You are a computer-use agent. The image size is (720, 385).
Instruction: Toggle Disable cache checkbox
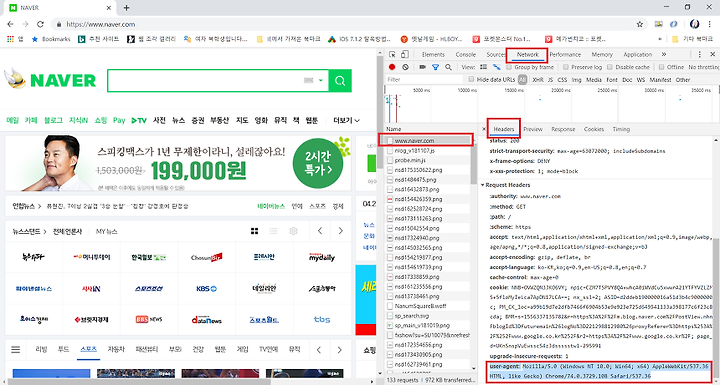click(x=610, y=67)
